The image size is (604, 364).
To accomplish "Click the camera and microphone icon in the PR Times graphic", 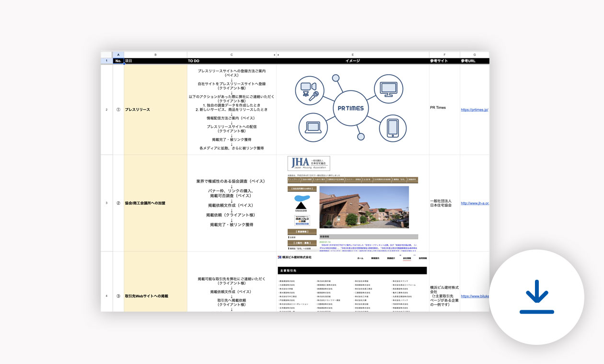I will tap(310, 91).
